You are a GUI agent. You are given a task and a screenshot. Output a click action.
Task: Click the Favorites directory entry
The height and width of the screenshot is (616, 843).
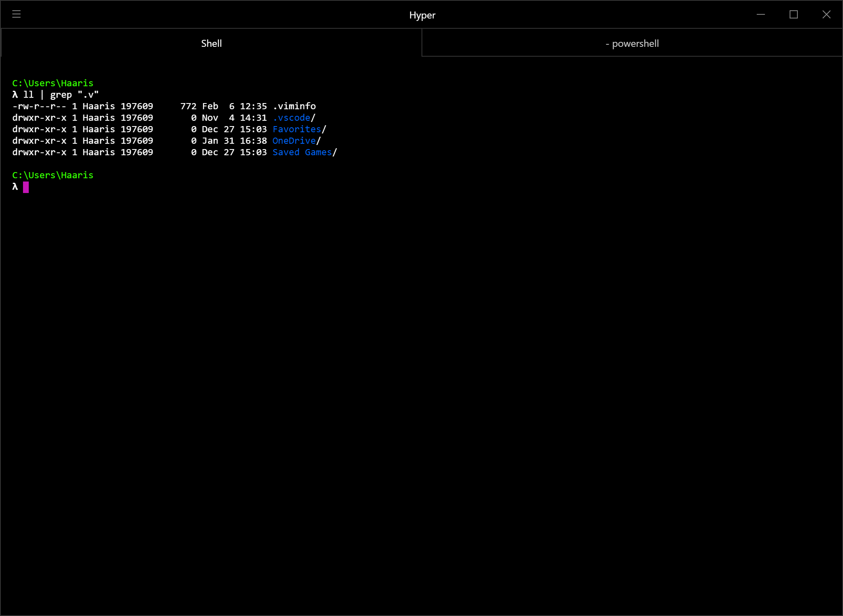[x=297, y=129]
